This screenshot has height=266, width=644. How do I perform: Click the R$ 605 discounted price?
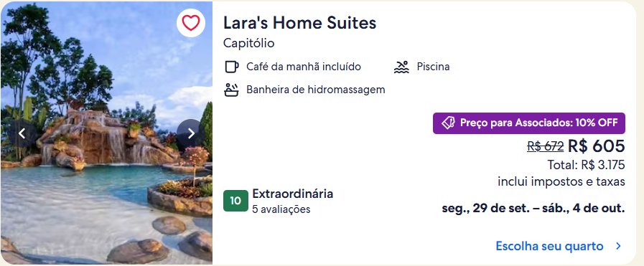pos(597,146)
